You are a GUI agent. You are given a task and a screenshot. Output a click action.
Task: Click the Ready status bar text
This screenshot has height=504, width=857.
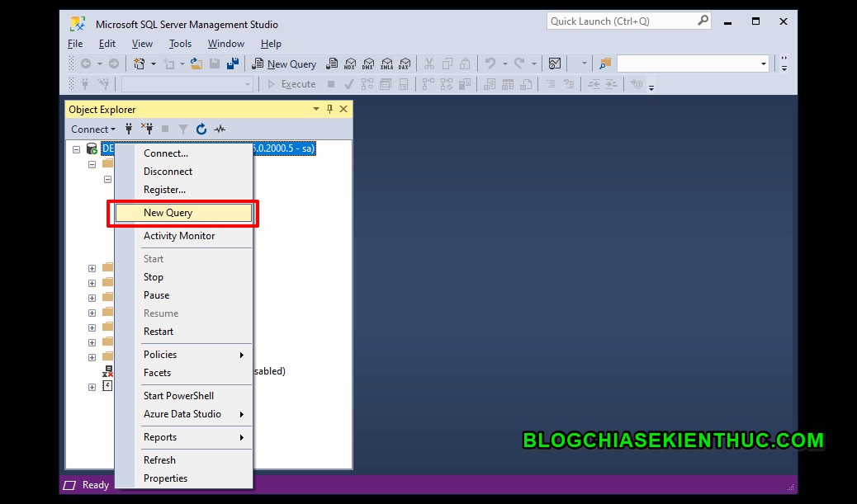pos(96,485)
